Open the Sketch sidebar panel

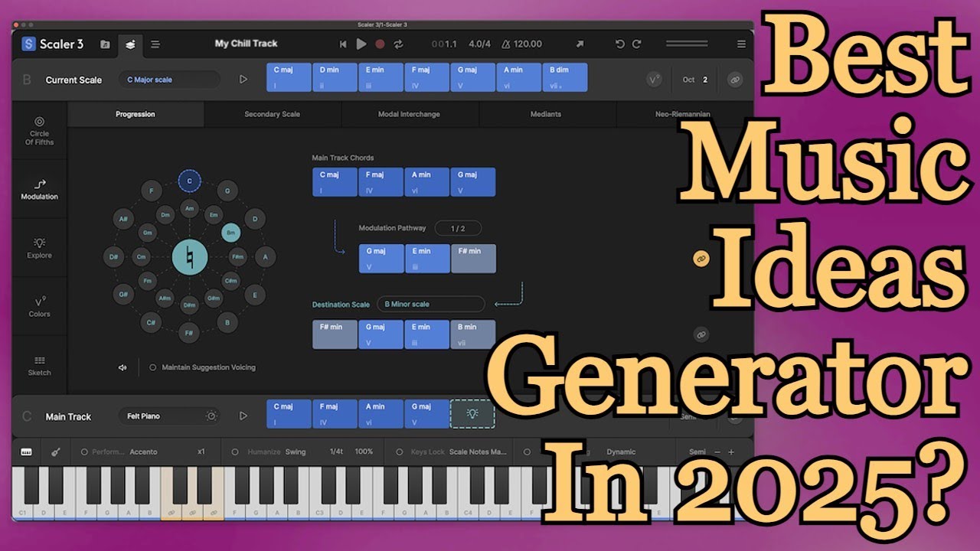(x=39, y=366)
